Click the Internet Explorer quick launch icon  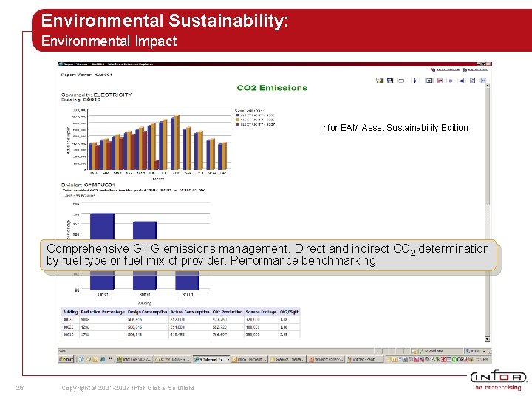point(103,359)
